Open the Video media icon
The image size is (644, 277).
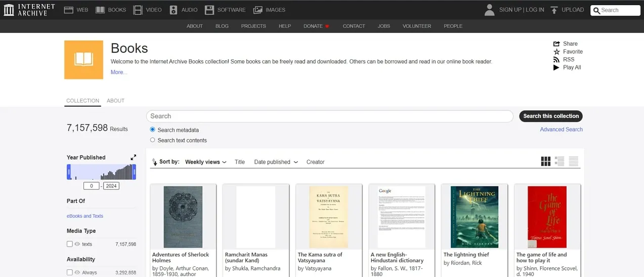(x=138, y=10)
